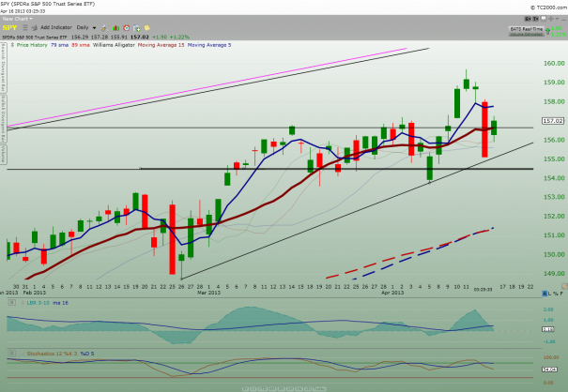The width and height of the screenshot is (568, 392).
Task: Click the Price History plot label
Action: point(32,45)
